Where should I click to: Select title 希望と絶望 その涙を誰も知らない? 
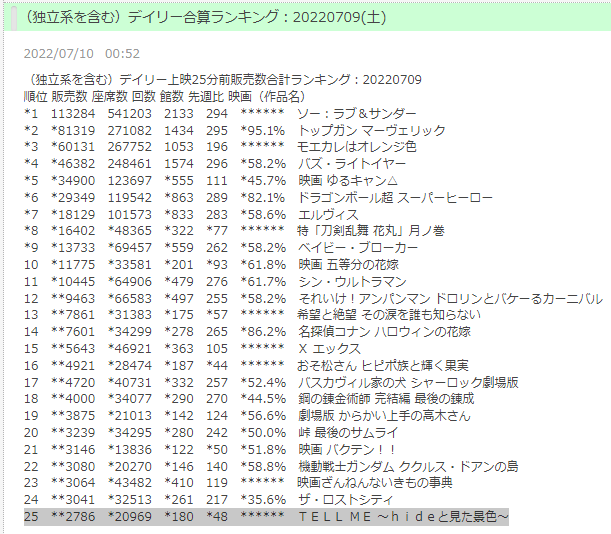click(x=389, y=315)
